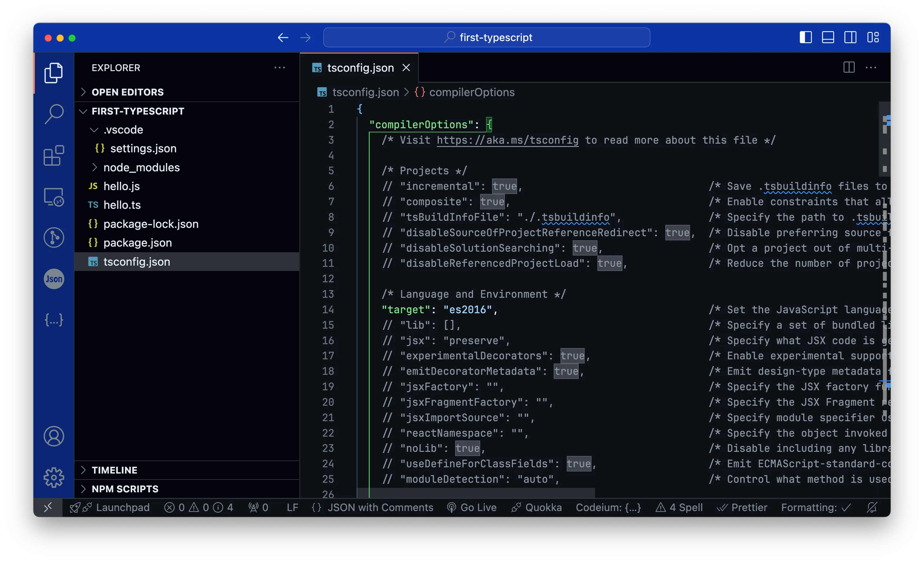This screenshot has width=924, height=561.
Task: Toggle the bottom panel
Action: [828, 37]
